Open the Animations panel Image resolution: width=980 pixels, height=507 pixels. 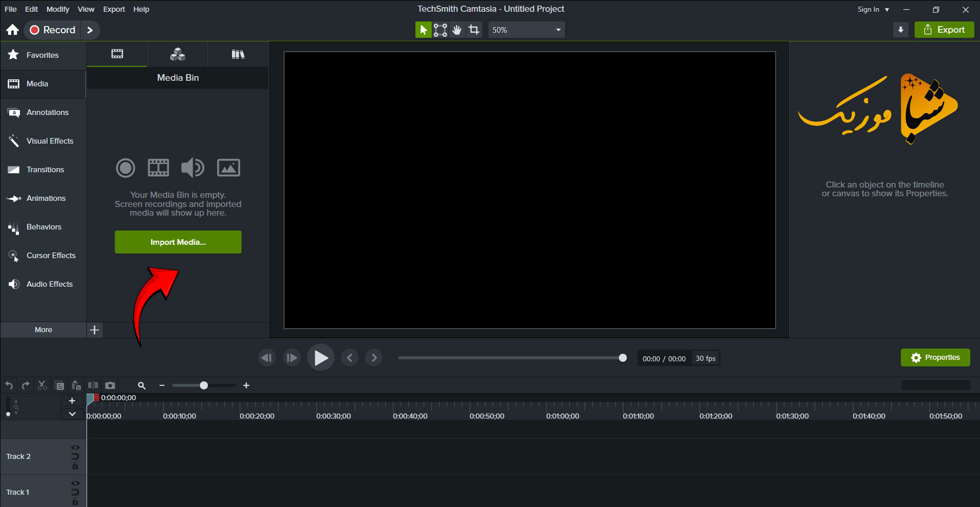tap(43, 198)
